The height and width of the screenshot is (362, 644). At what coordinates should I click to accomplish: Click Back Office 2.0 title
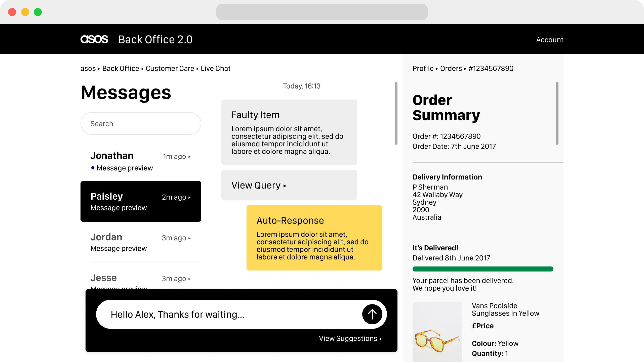pyautogui.click(x=155, y=39)
